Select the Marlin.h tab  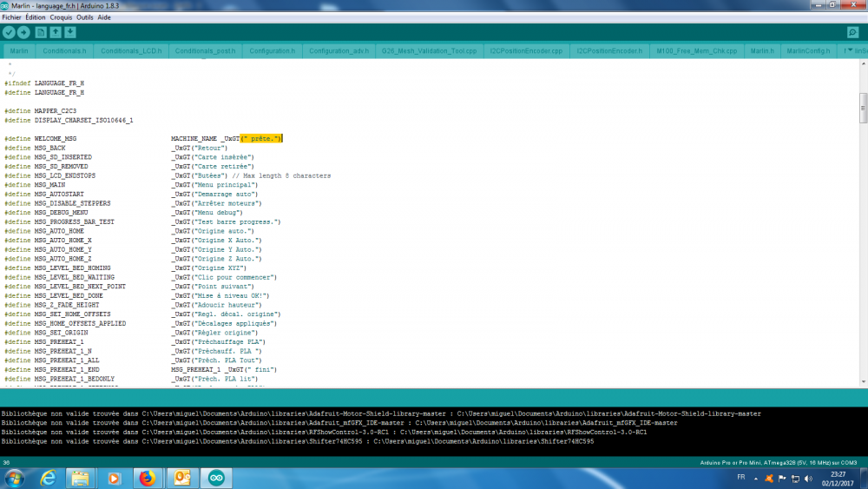pyautogui.click(x=762, y=51)
